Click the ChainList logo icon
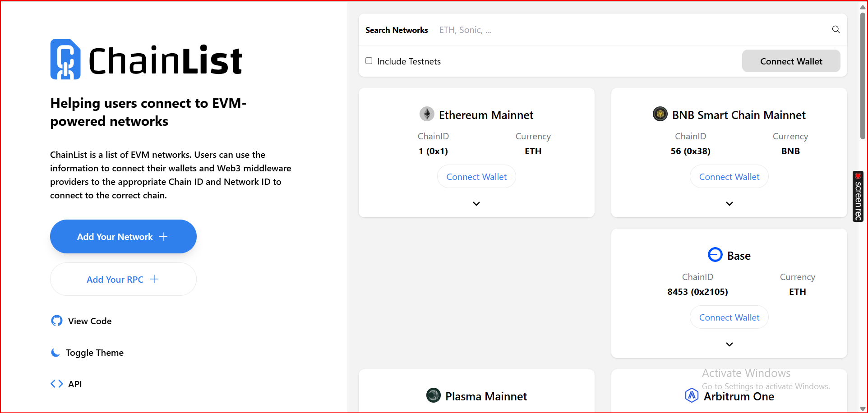 [65, 60]
